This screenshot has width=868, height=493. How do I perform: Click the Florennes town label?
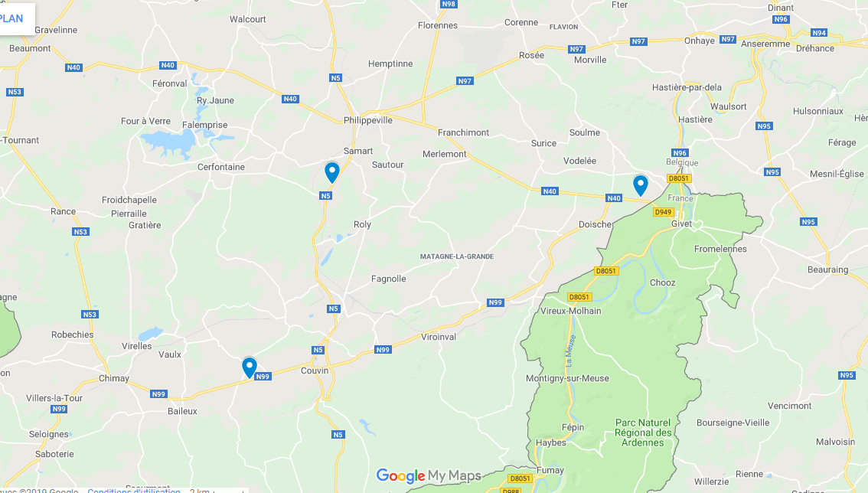(x=438, y=25)
